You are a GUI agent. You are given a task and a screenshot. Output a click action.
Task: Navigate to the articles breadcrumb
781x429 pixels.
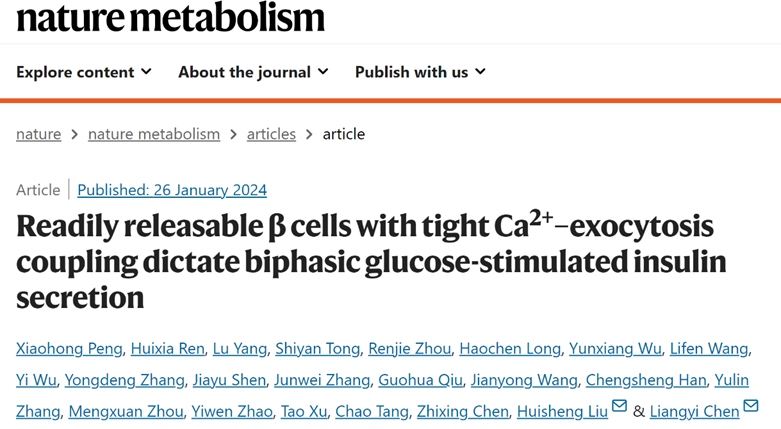coord(271,134)
